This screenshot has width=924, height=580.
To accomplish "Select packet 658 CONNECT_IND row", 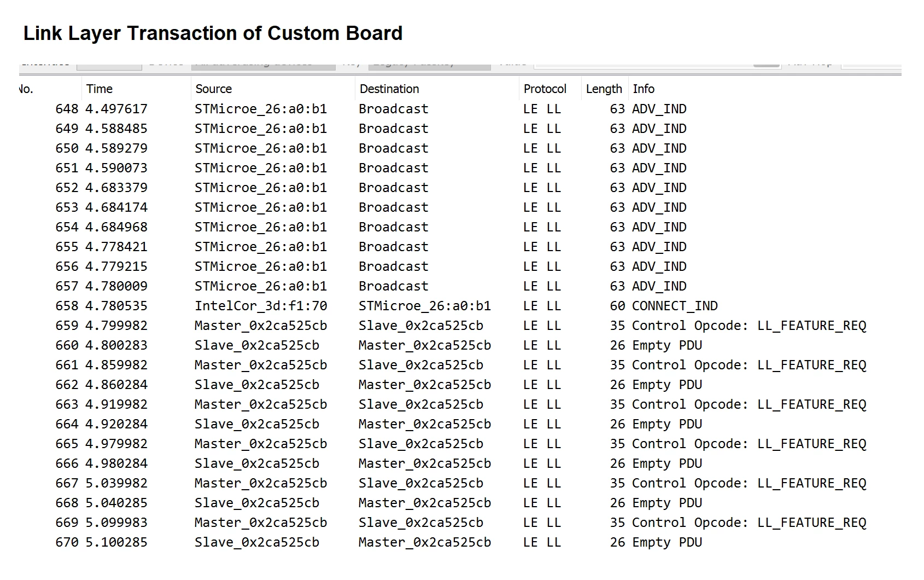I will [460, 306].
